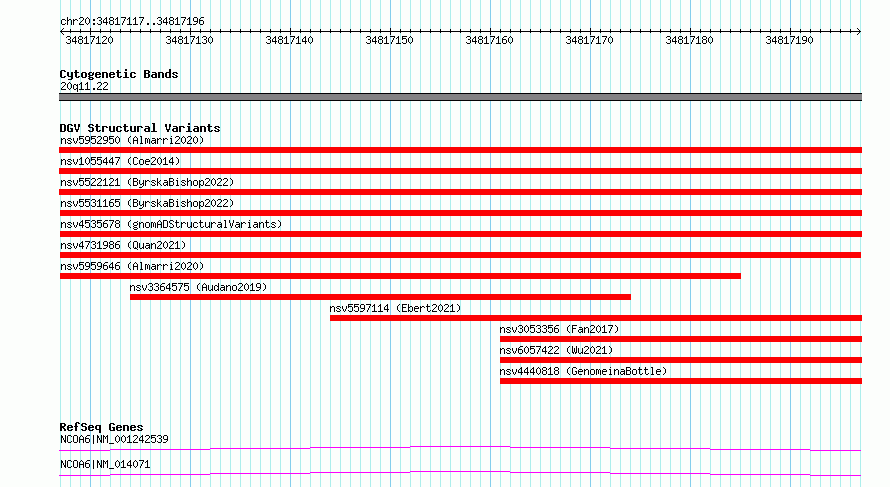Open variant nsv6057422 (Wu2021) label
Image resolution: width=890 pixels, height=487 pixels.
click(556, 350)
